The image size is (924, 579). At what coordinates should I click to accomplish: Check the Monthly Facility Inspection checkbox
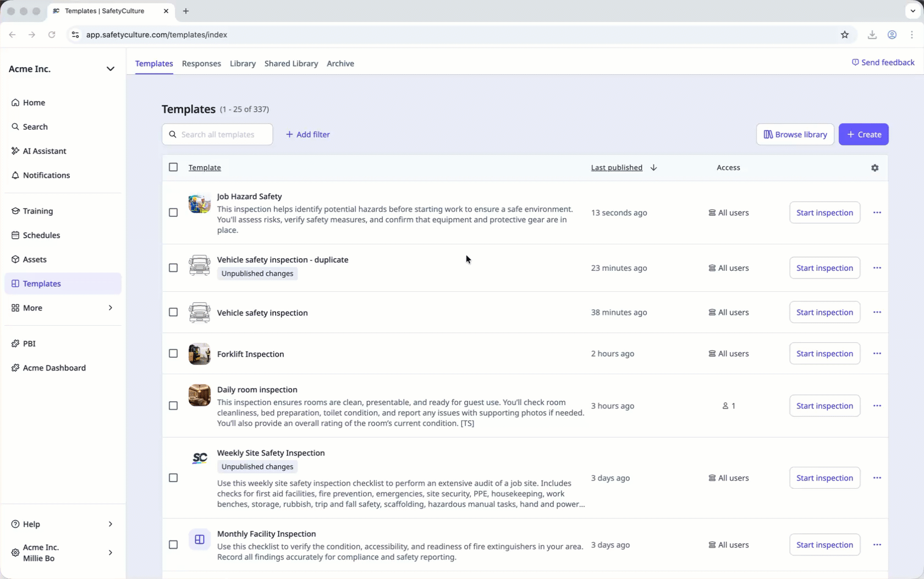pos(173,545)
